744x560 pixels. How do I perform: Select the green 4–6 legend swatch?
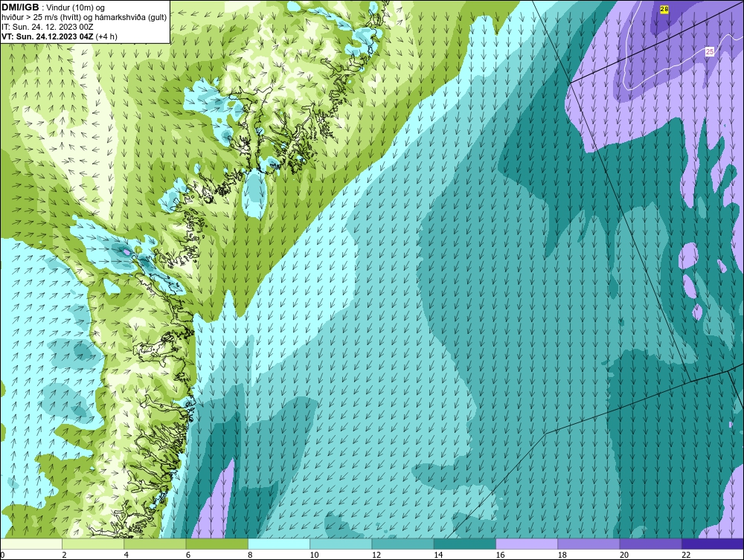[155, 544]
